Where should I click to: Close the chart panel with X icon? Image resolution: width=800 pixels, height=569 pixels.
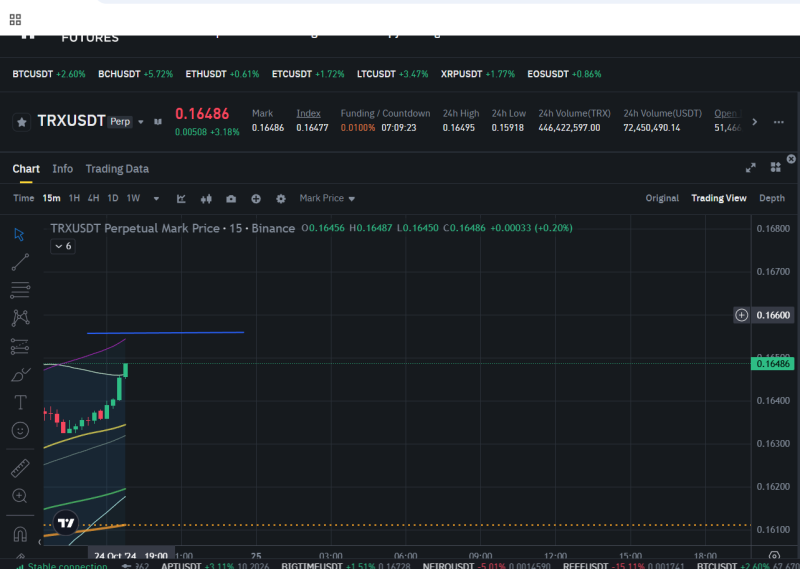coord(791,159)
